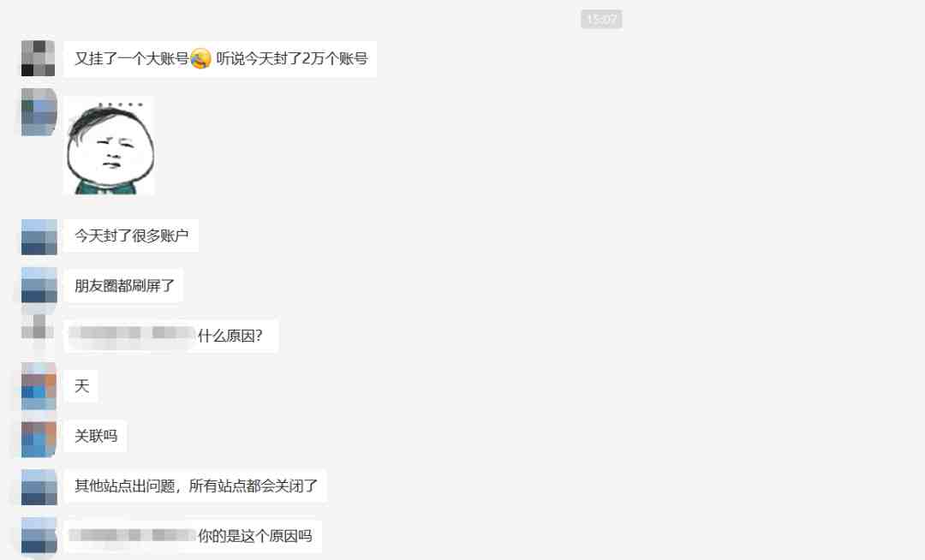Click the gray-black pixelated avatar beside 又挂了一个大账号

[39, 58]
